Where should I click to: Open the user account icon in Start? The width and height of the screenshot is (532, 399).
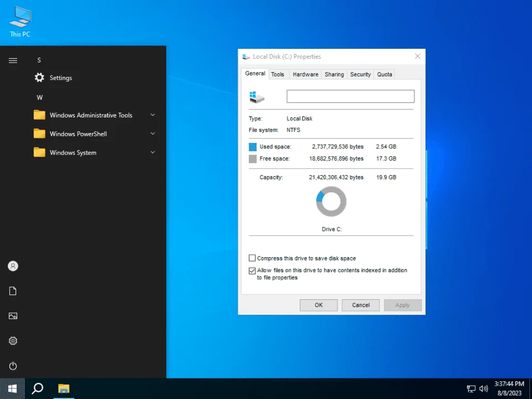tap(13, 266)
